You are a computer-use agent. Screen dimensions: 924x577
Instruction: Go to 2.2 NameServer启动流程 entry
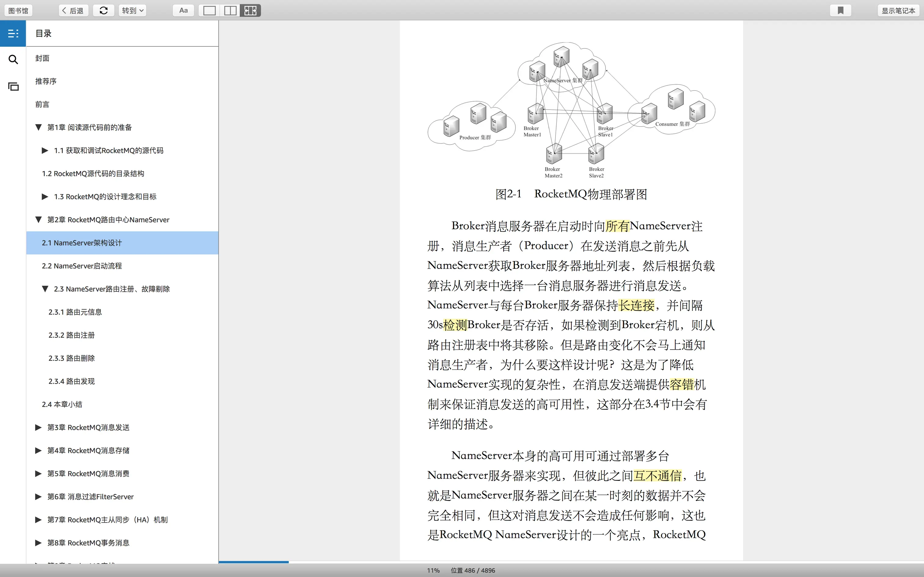pos(82,266)
